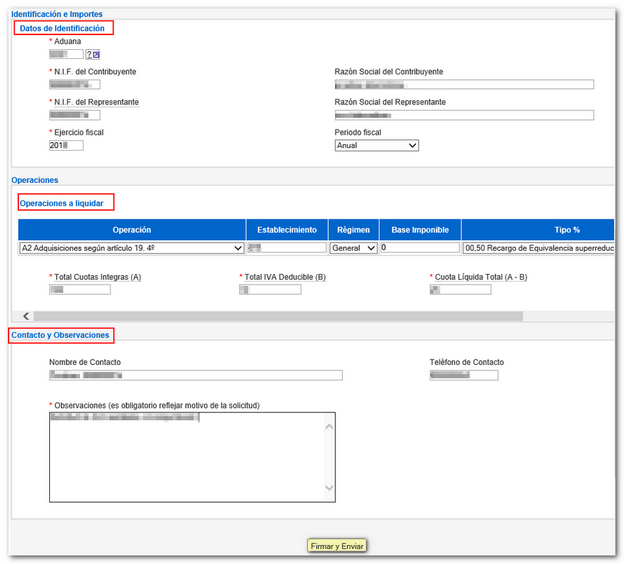Focus the N.I.F. del Contribuyente field

point(74,85)
